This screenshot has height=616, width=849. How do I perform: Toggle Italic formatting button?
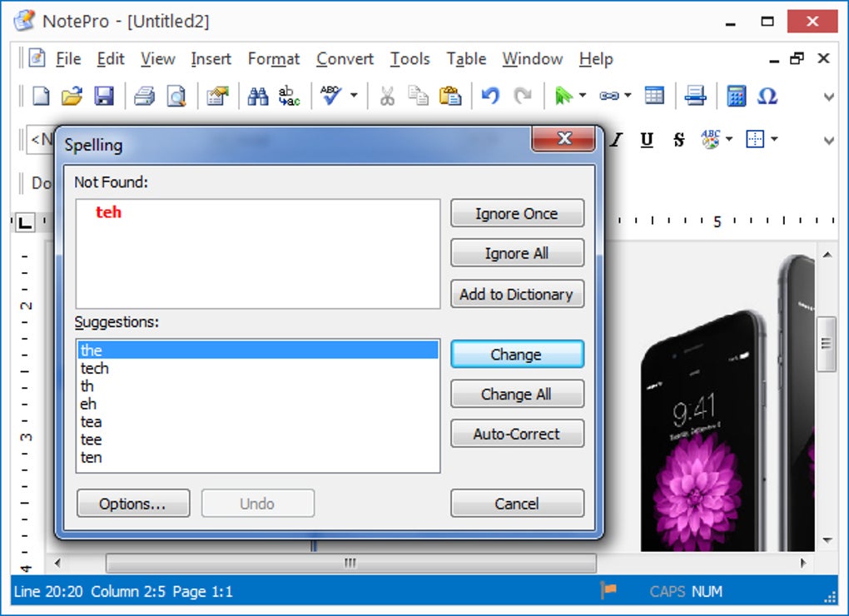[616, 140]
